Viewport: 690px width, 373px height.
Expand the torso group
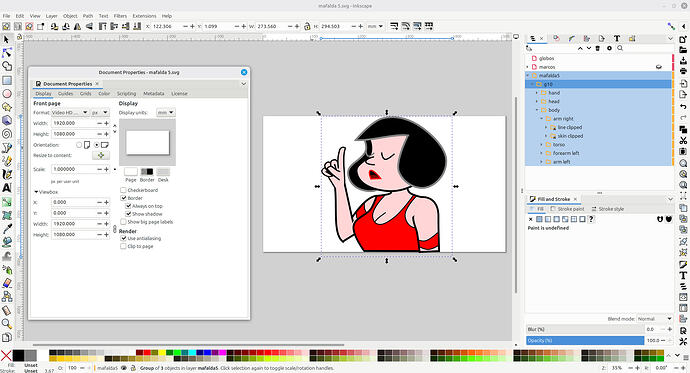coord(542,145)
